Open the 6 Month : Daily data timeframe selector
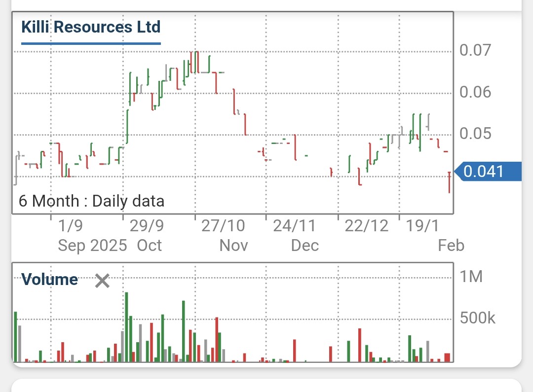This screenshot has height=392, width=533. click(91, 201)
